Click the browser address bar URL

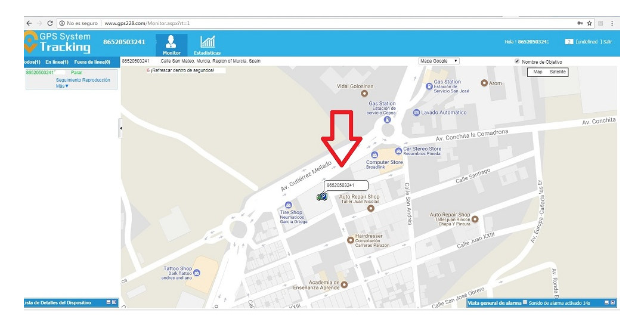(x=147, y=23)
